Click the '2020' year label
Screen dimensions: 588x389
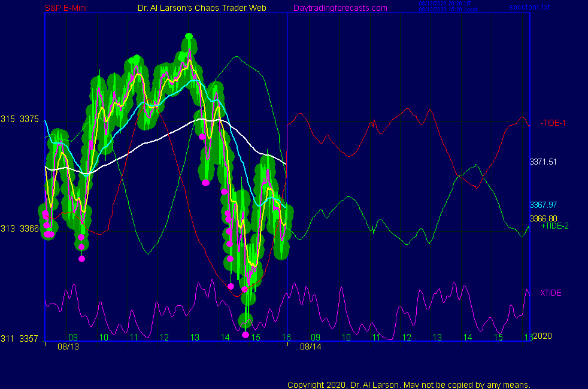542,336
